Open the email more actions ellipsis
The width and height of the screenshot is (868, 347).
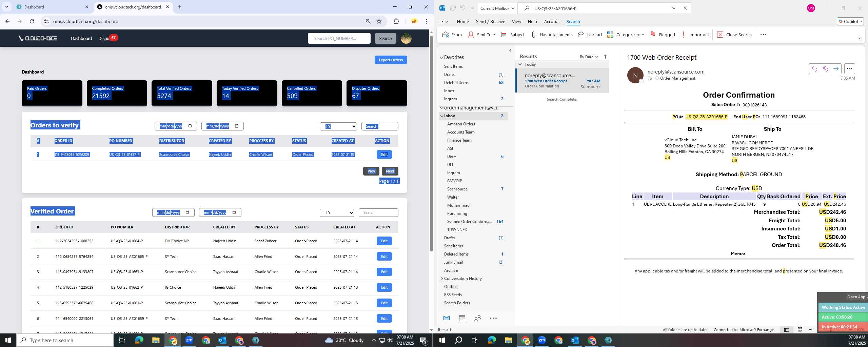849,69
